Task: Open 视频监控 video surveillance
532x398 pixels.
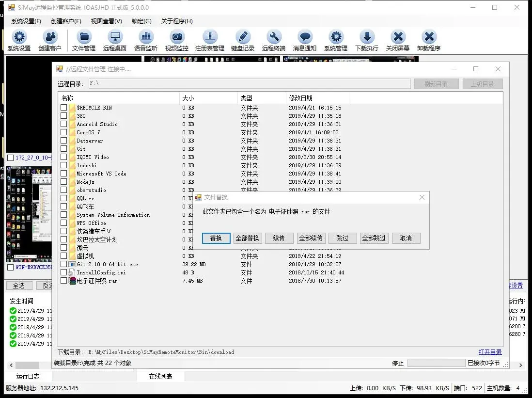Action: click(177, 40)
